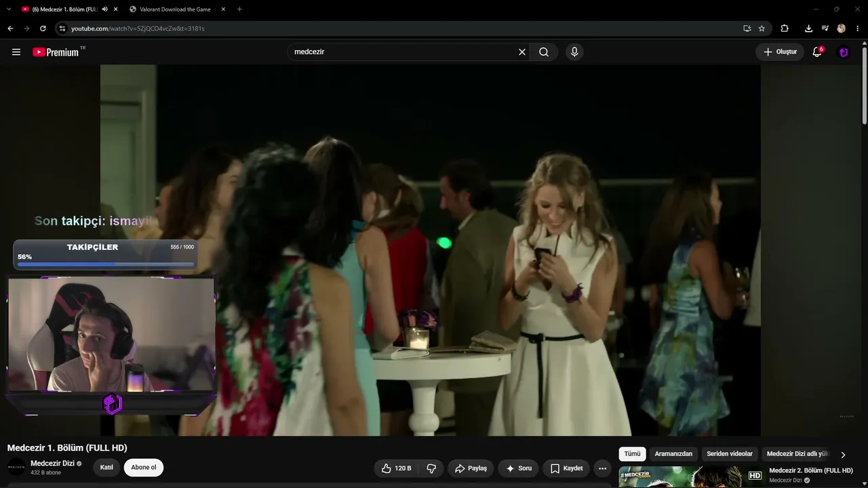Join the channel with Katıl
Viewport: 868px width, 488px height.
click(x=106, y=468)
